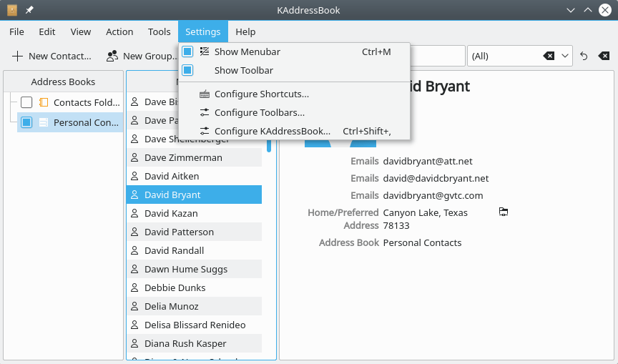
Task: Click person icon next to Dave Zimmerman
Action: tap(134, 157)
